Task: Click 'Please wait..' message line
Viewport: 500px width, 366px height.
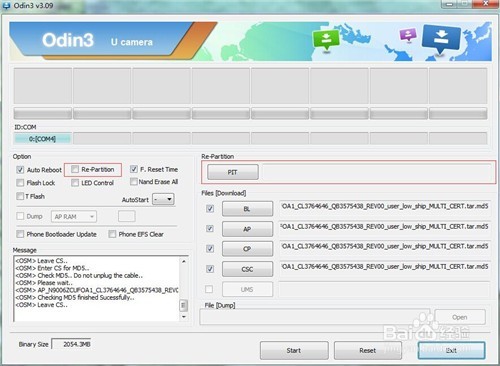Action: pos(44,283)
